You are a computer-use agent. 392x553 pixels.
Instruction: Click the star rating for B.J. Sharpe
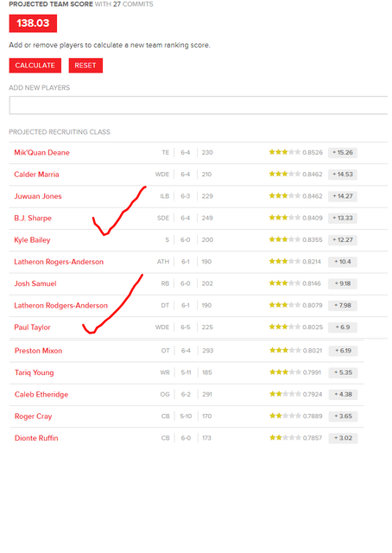(x=284, y=218)
